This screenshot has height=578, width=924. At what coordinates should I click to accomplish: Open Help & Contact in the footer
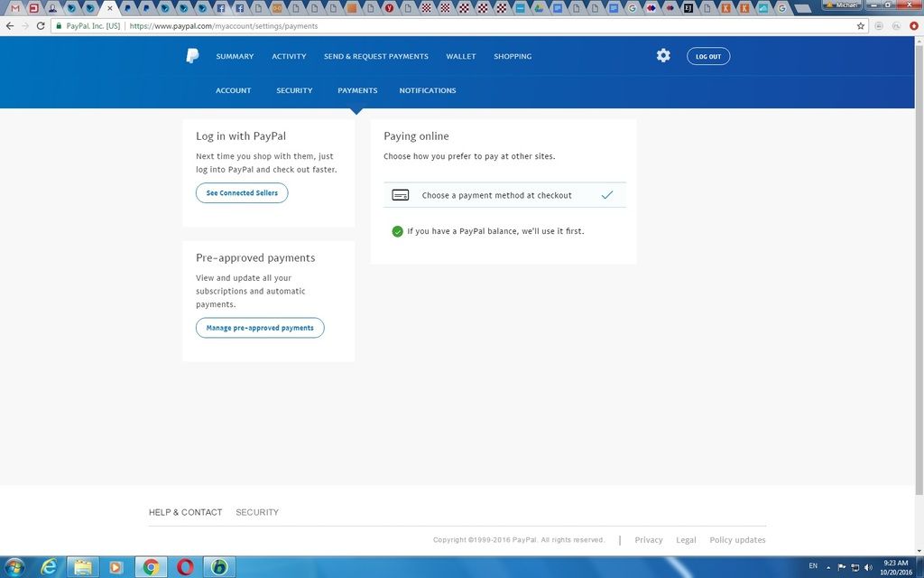click(186, 513)
